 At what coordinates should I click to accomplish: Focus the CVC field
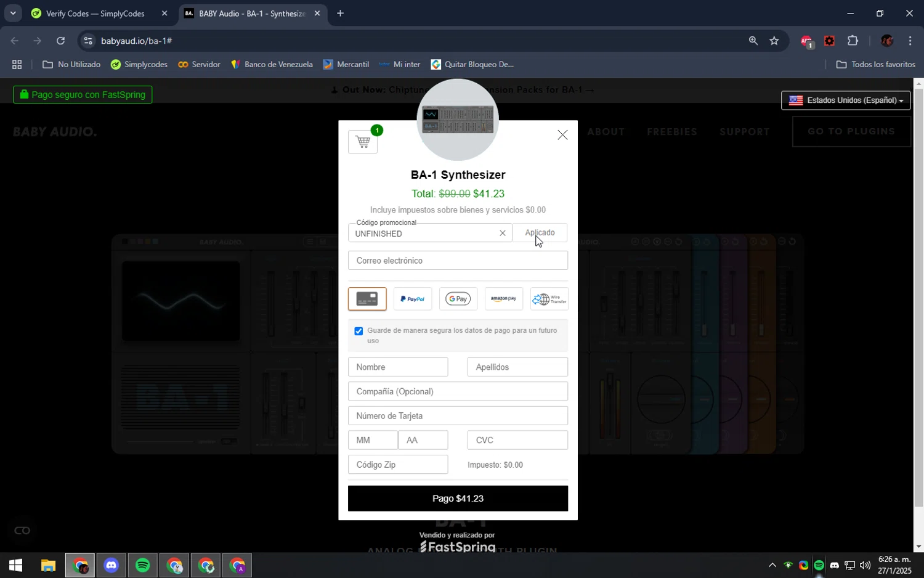(x=517, y=440)
